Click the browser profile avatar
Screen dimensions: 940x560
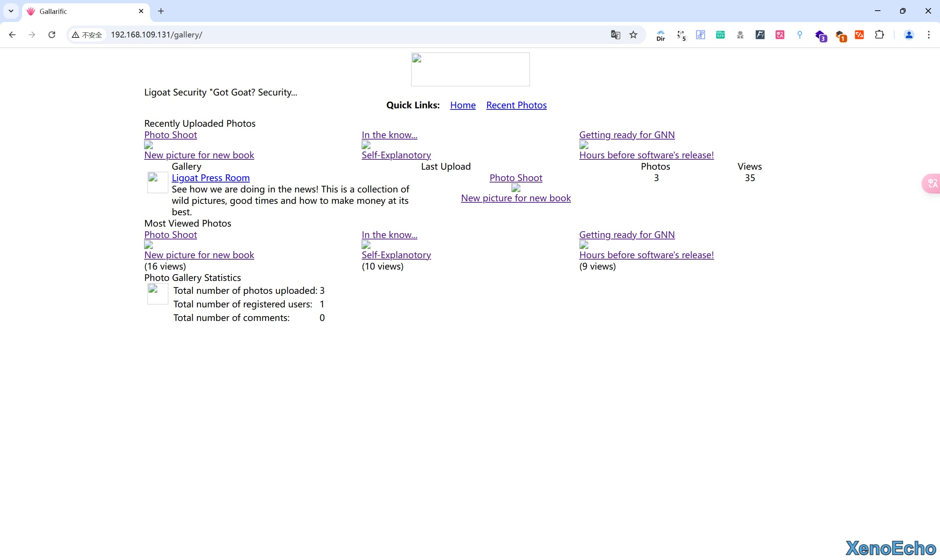(x=909, y=35)
